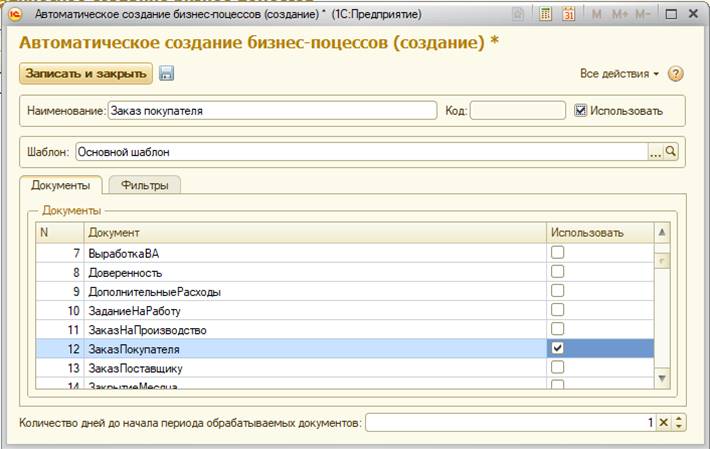Click the Наименование field with Заказ покупателя

(272, 110)
